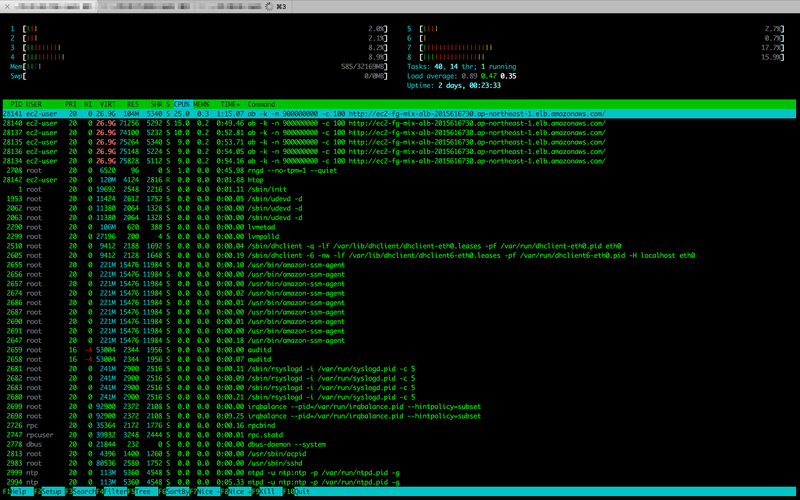The image size is (800, 500).
Task: Open F6 SortBy menu in htop footer
Action: tap(174, 492)
